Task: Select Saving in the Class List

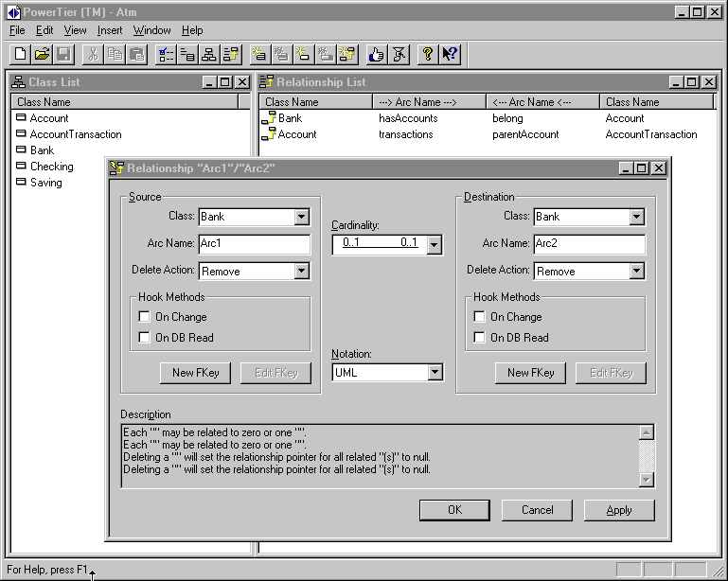Action: [x=46, y=183]
